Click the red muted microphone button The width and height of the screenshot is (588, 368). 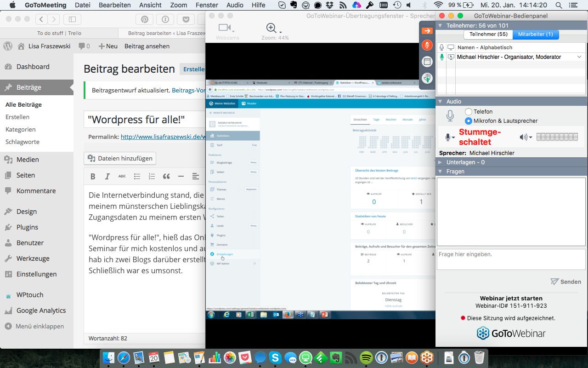pyautogui.click(x=427, y=45)
